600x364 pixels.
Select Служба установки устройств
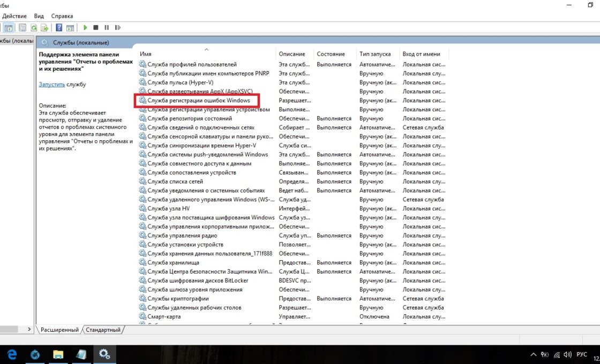(x=185, y=244)
